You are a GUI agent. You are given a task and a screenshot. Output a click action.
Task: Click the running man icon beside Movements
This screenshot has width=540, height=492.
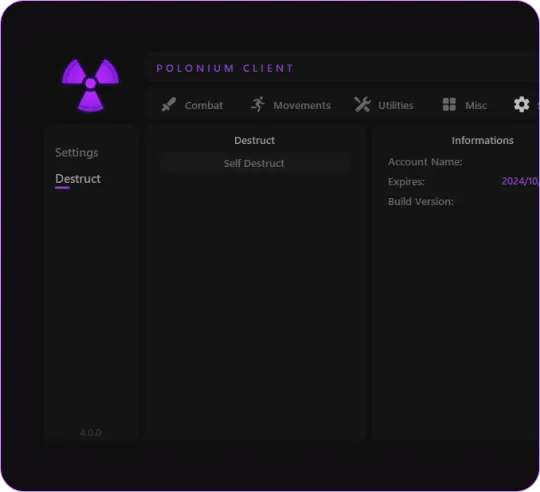(258, 104)
